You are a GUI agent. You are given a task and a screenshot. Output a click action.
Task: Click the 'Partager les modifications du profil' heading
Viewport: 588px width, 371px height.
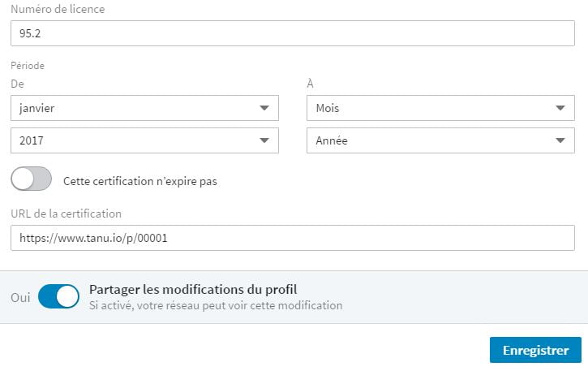(194, 290)
